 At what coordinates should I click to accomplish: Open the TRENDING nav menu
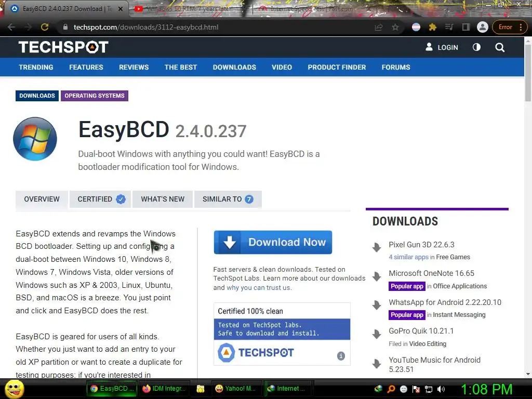click(x=36, y=67)
